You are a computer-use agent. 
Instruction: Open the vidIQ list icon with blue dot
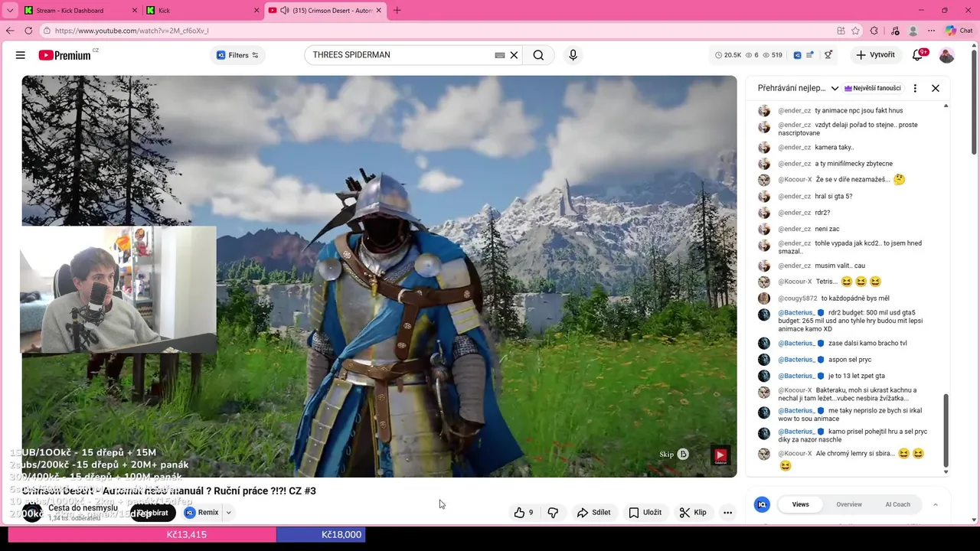point(810,55)
